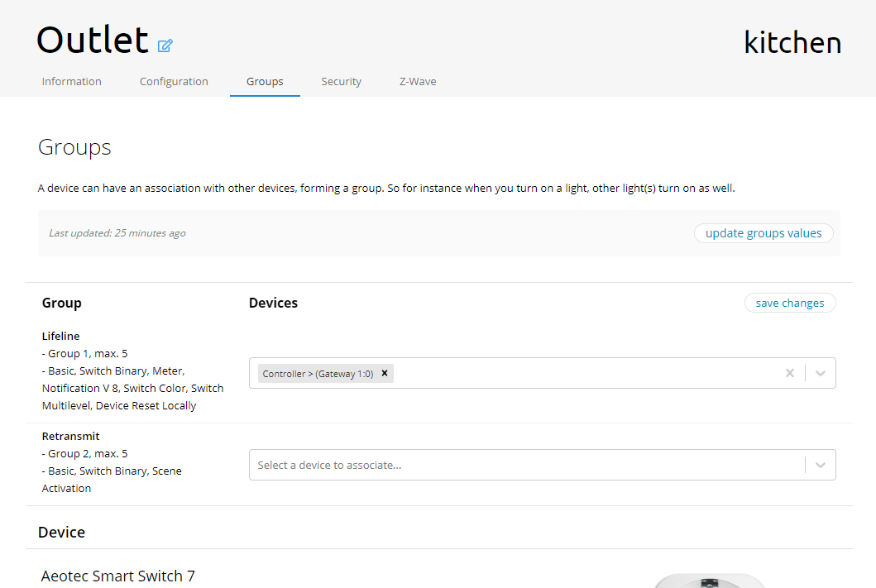Click empty area inside Lifeline devices box

(x=579, y=373)
